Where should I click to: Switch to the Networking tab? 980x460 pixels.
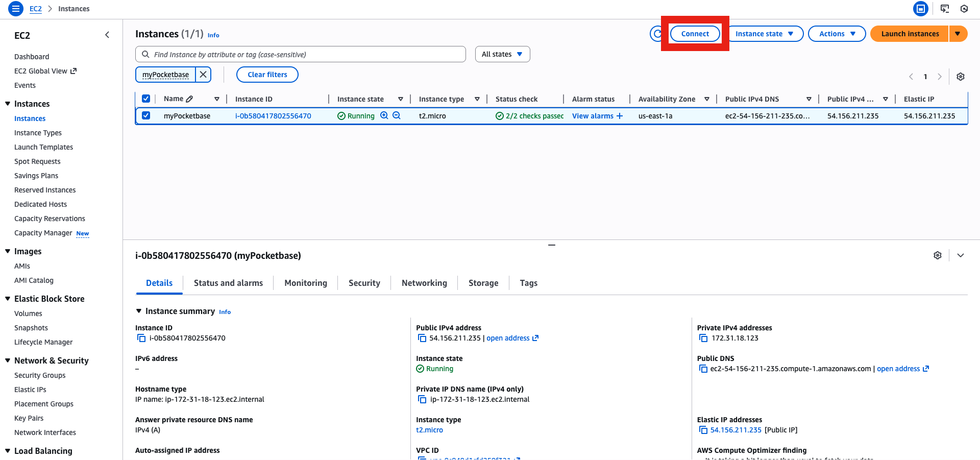pyautogui.click(x=424, y=283)
